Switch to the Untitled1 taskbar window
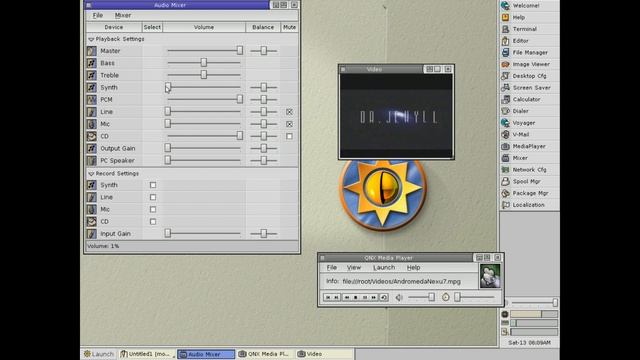Image resolution: width=640 pixels, height=360 pixels. [x=147, y=354]
